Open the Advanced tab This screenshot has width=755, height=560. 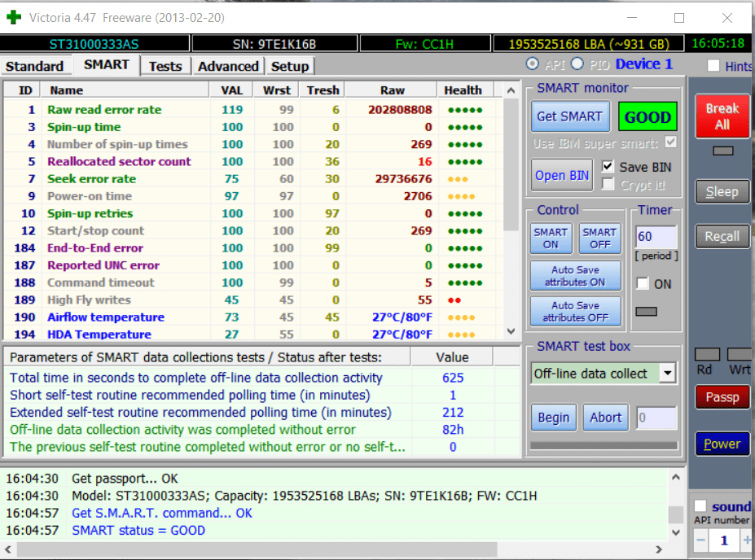[228, 66]
